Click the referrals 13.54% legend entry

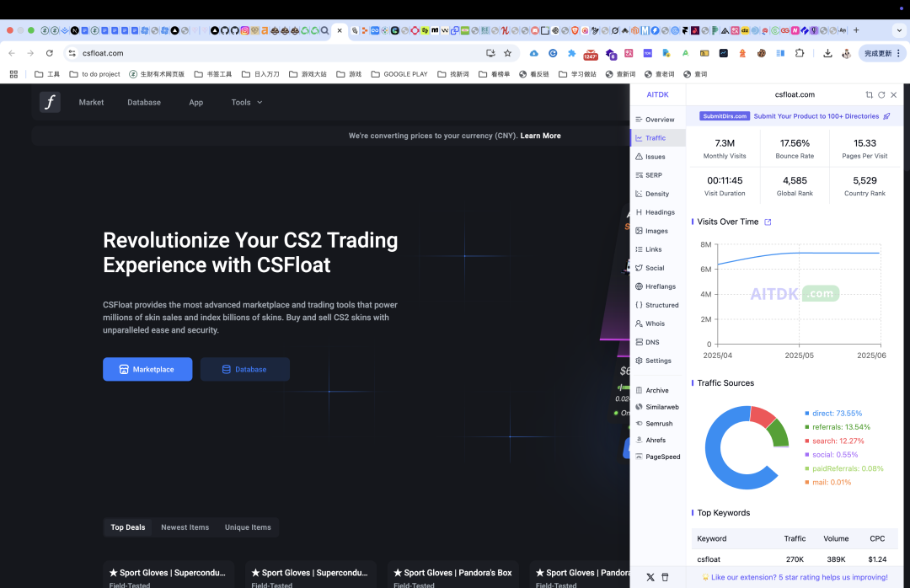click(838, 427)
